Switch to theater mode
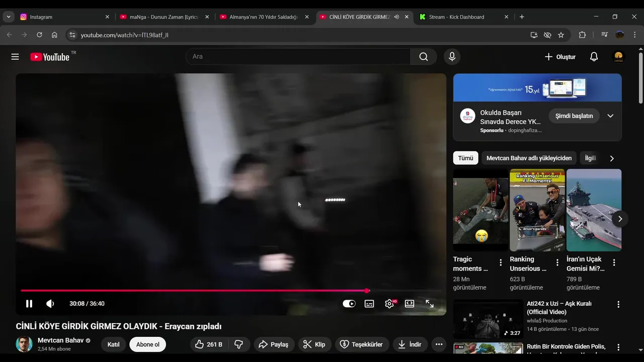The height and width of the screenshot is (362, 644). tap(410, 304)
